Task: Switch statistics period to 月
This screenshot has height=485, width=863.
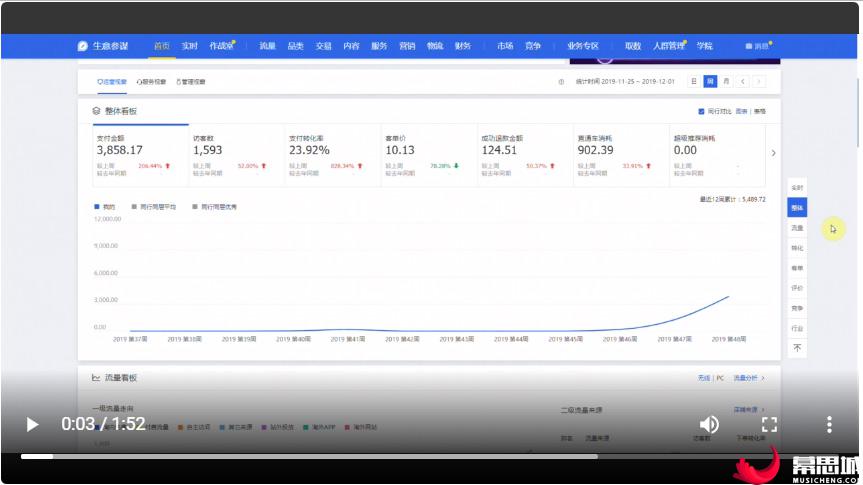Action: tap(727, 81)
